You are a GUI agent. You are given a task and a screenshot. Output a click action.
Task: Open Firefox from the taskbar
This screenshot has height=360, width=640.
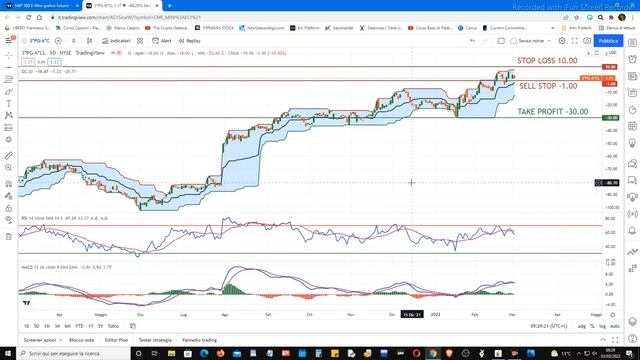[x=220, y=353]
